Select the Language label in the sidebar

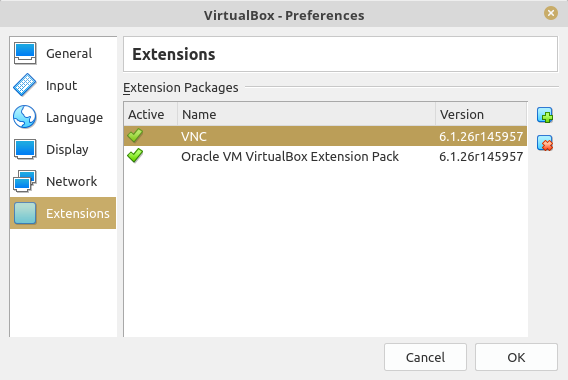click(x=74, y=117)
